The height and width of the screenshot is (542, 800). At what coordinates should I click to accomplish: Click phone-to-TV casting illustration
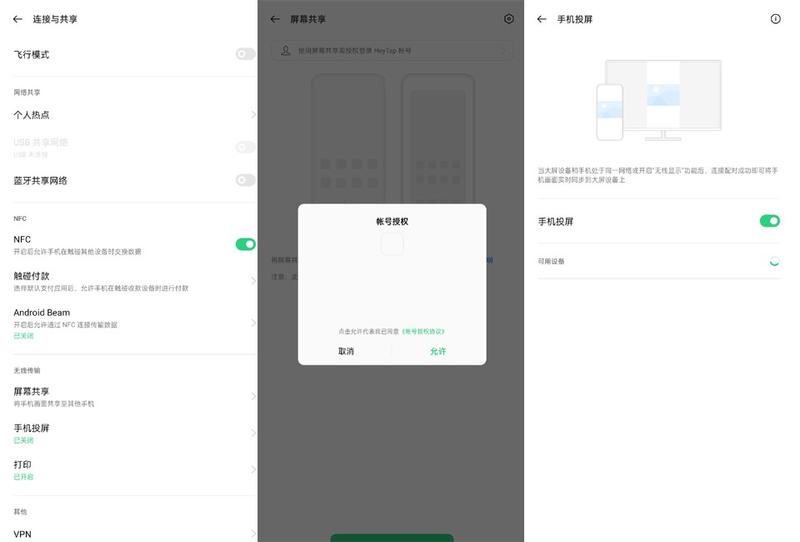(659, 100)
